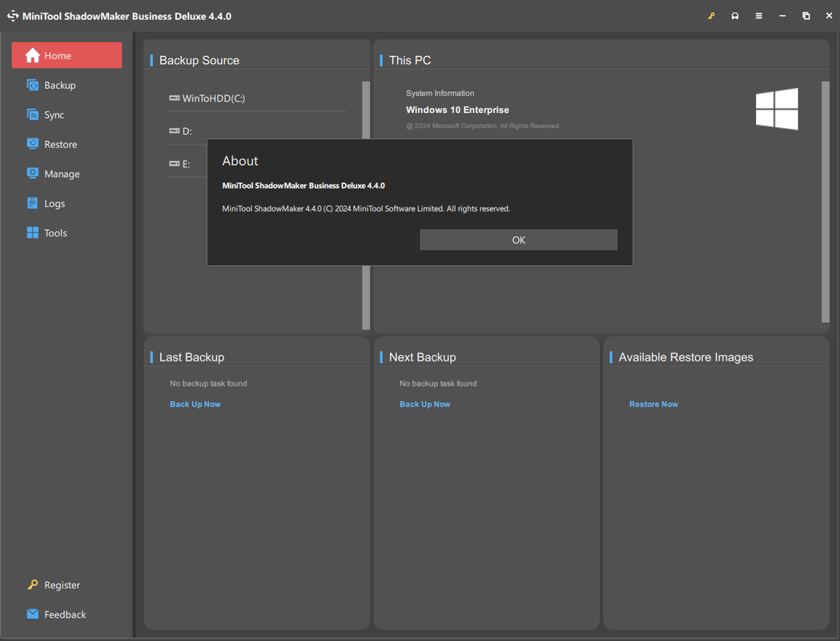This screenshot has width=840, height=641.
Task: Click the Feedback envelope icon
Action: pos(33,614)
